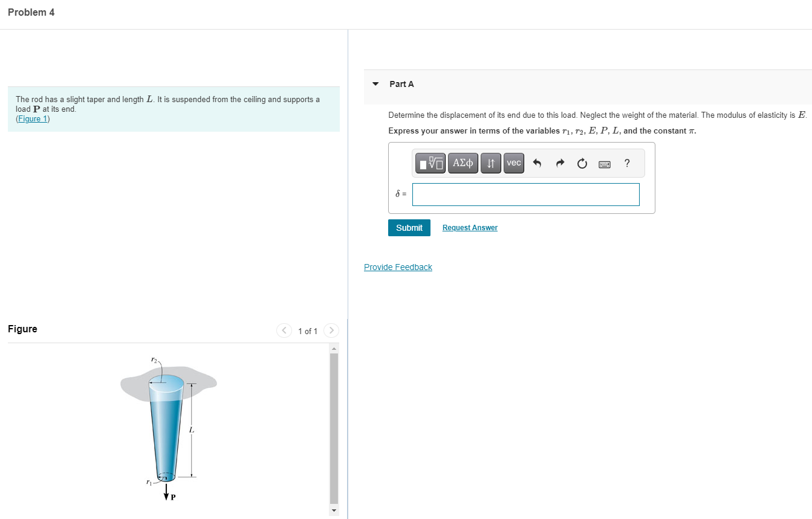Screen dimensions: 812x519
Task: Reset the answer field
Action: 582,163
